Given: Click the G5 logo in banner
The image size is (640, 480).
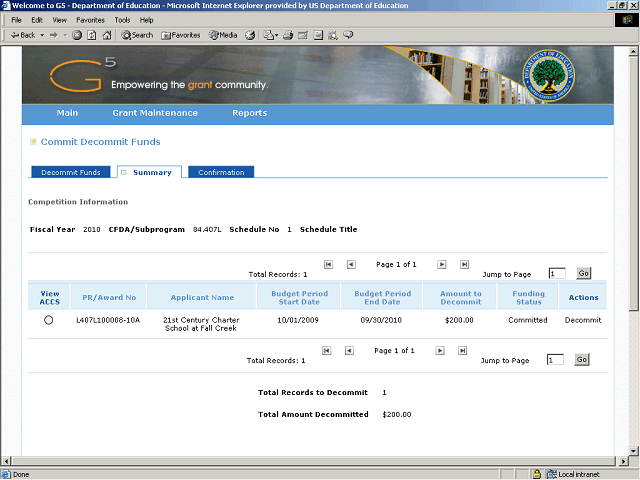Looking at the screenshot, I should (x=83, y=74).
